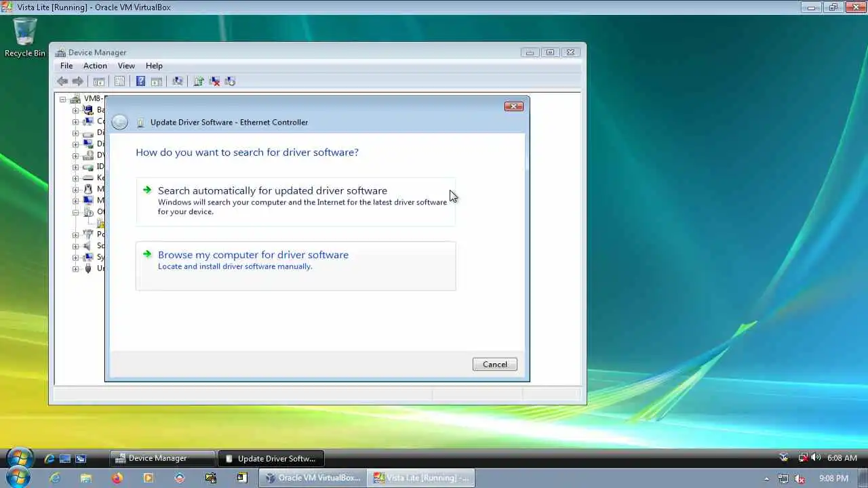Screen dimensions: 868x488
Task: Collapse the VM8 root node in device tree
Action: pyautogui.click(x=62, y=99)
